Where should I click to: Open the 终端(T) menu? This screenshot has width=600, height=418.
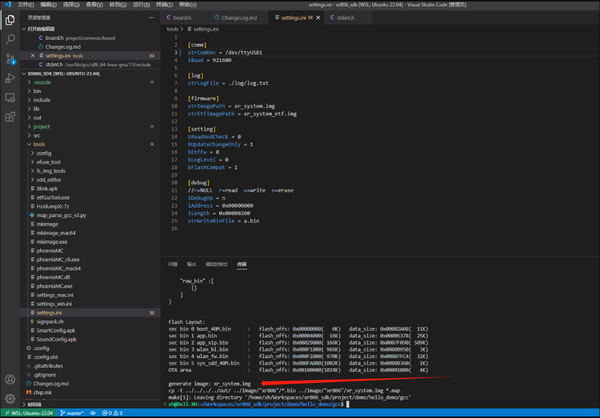coord(165,5)
